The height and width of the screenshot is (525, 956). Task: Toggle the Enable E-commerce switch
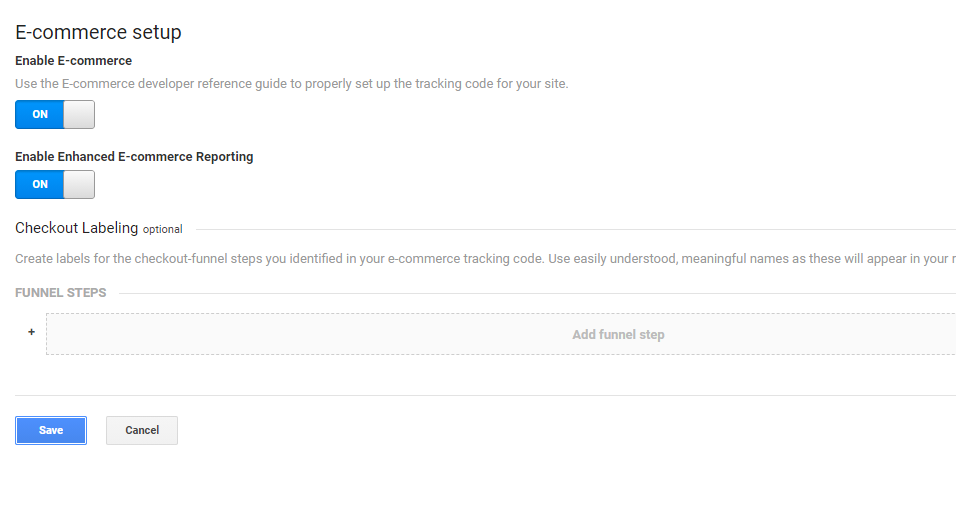(55, 115)
